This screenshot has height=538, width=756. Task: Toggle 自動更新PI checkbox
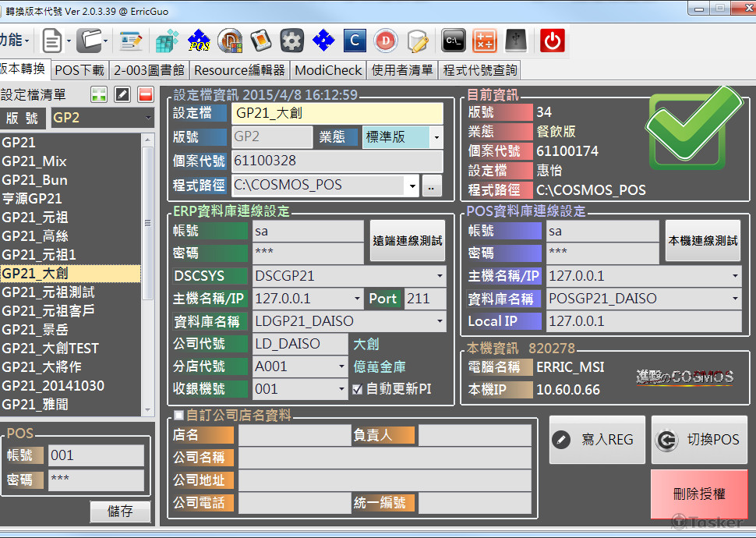357,389
